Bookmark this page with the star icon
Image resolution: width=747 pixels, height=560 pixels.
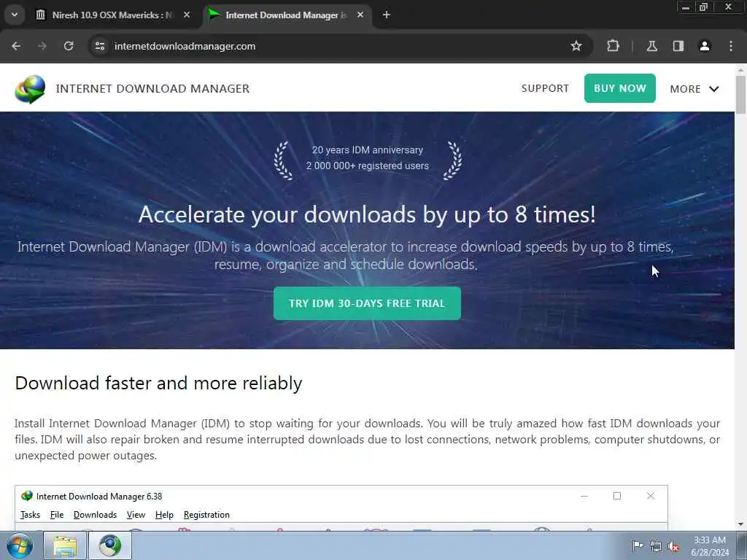tap(576, 46)
